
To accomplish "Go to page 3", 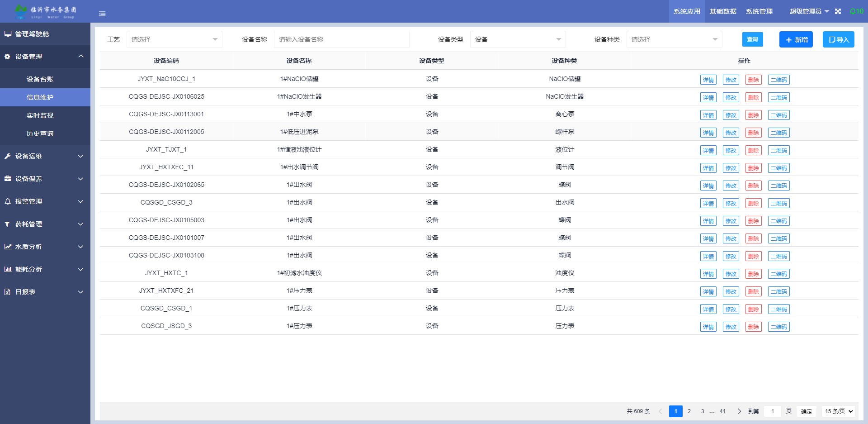I will tap(703, 411).
